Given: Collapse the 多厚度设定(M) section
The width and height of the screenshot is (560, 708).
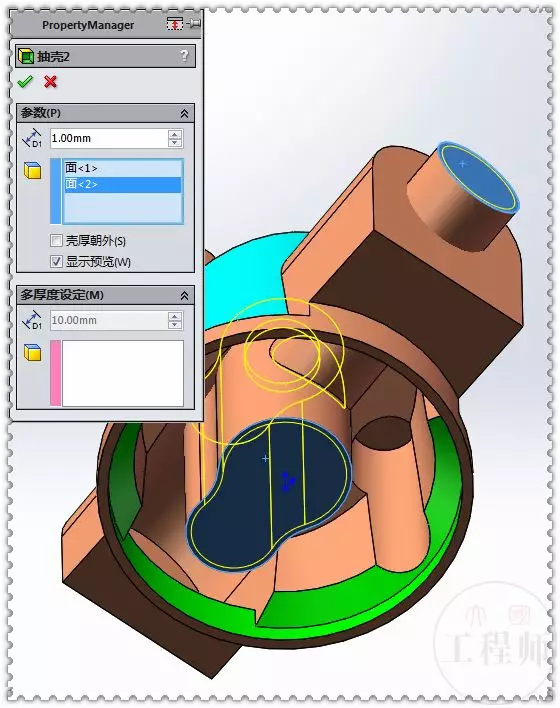Looking at the screenshot, I should coord(184,296).
